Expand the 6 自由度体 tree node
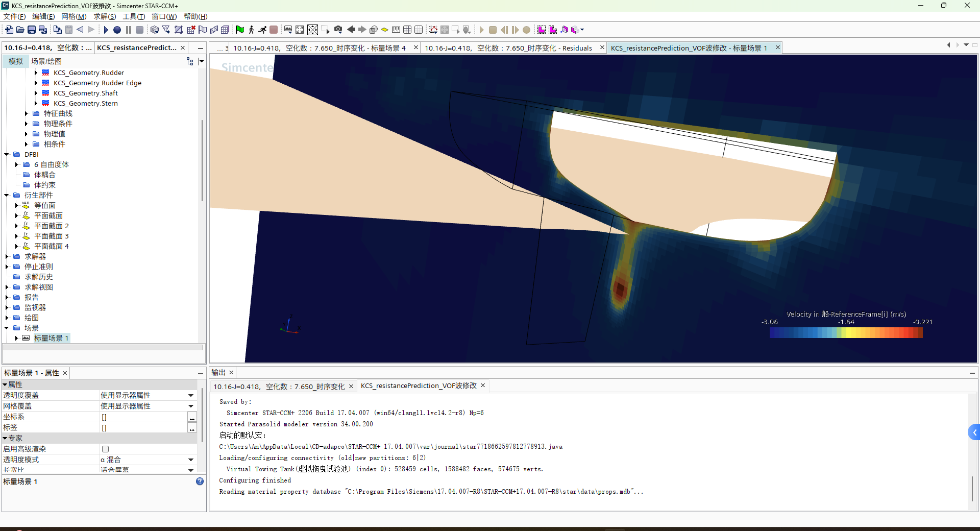 [16, 164]
